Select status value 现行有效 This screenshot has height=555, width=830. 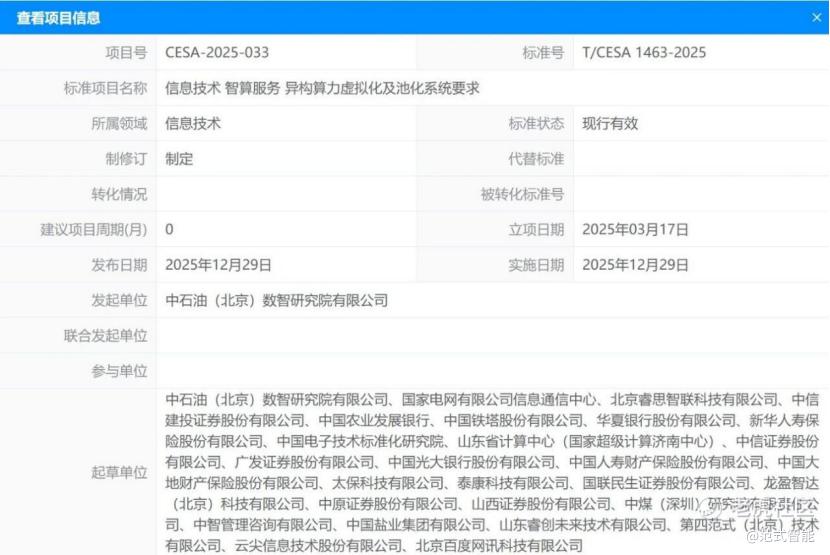pyautogui.click(x=610, y=123)
